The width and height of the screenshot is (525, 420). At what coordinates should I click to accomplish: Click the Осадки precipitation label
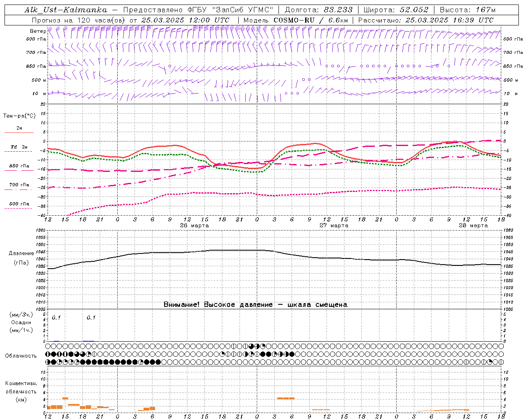(21, 323)
